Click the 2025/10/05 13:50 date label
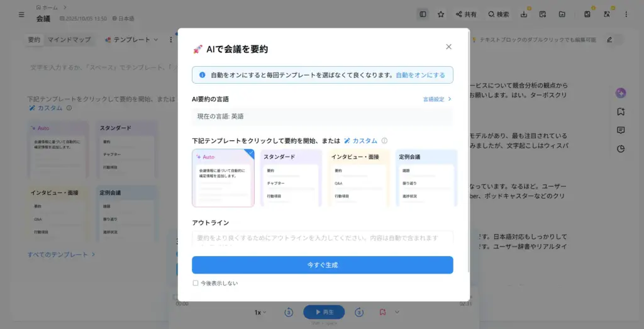644x329 pixels. (84, 18)
